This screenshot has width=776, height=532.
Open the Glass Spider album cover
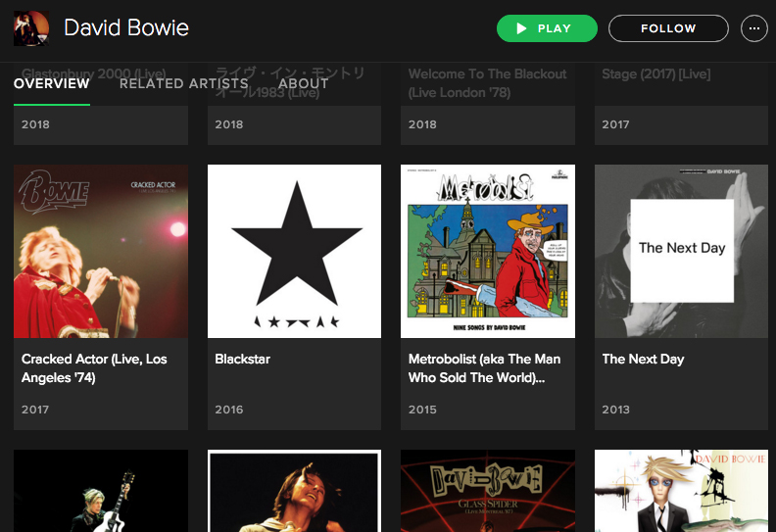(x=488, y=491)
